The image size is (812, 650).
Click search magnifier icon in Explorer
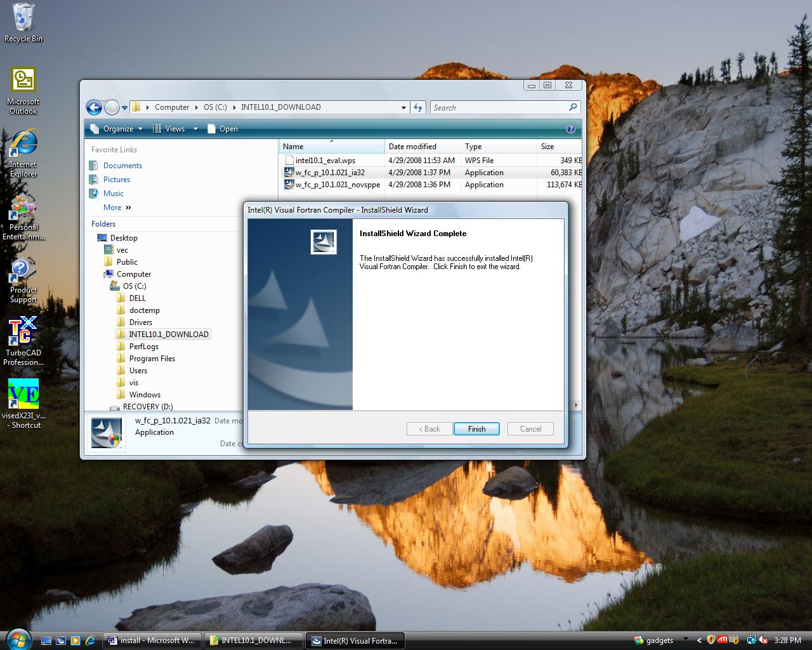pos(573,107)
